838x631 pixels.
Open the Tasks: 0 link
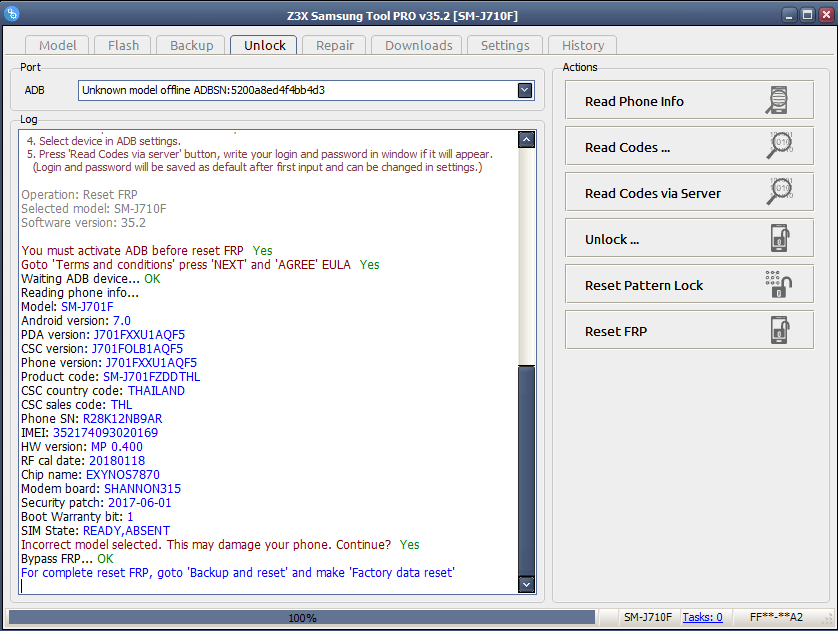coord(702,617)
